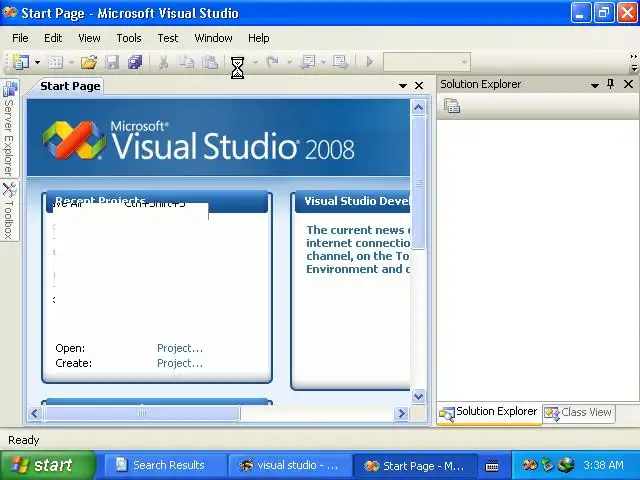Click the Start Page scroll down arrow
The height and width of the screenshot is (480, 640).
pyautogui.click(x=418, y=396)
